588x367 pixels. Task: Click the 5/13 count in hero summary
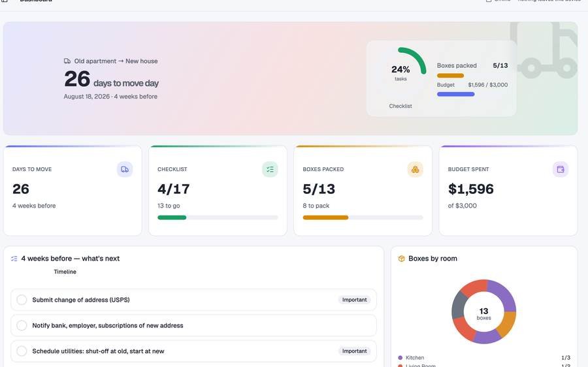[x=500, y=65]
